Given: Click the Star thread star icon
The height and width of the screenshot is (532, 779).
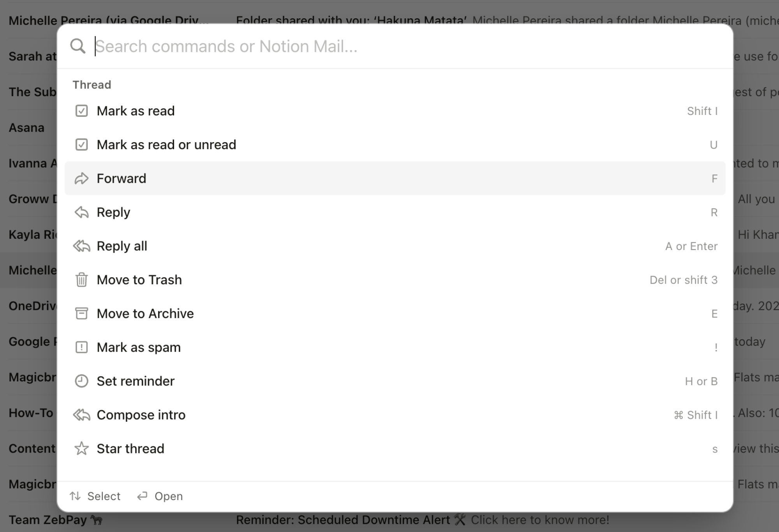Looking at the screenshot, I should tap(81, 448).
